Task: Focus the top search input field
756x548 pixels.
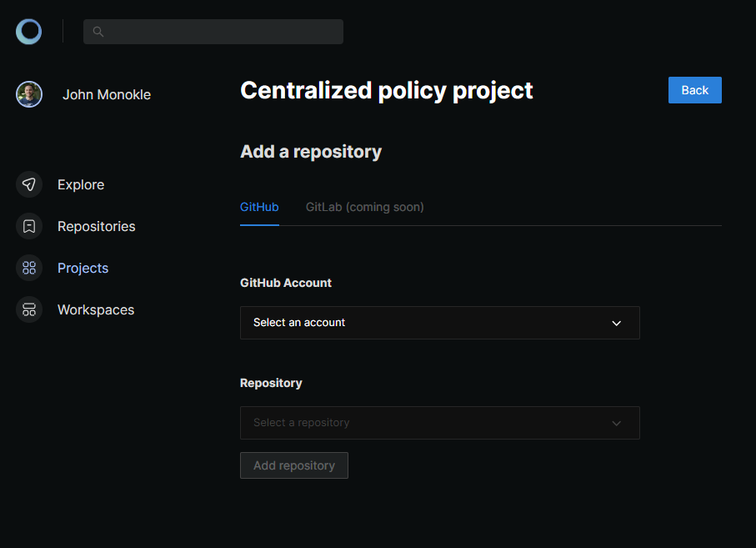Action: [221, 32]
